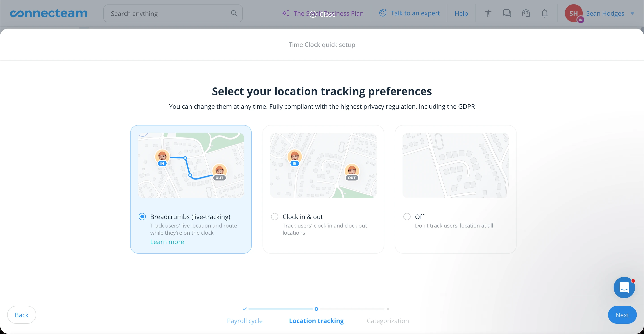This screenshot has height=334, width=644.
Task: Collapse the Time Clock setup with Close
Action: coord(322,14)
